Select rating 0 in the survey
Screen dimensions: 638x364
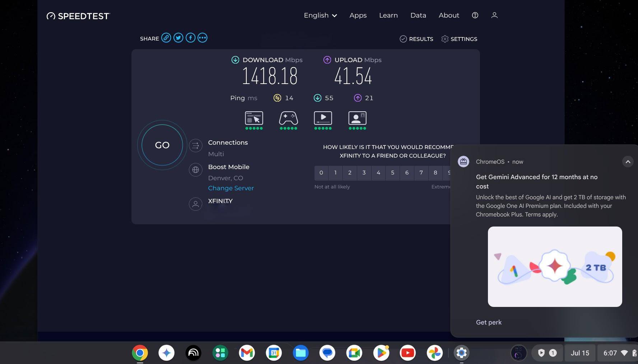321,173
